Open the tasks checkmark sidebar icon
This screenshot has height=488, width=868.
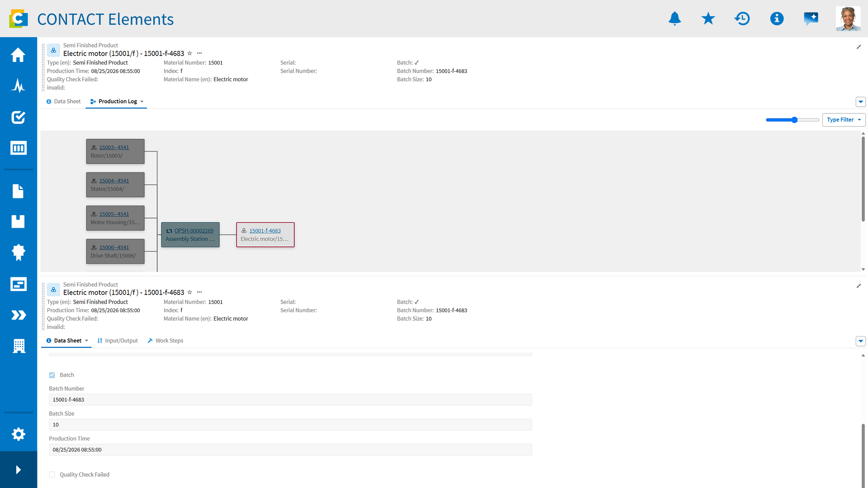point(18,117)
